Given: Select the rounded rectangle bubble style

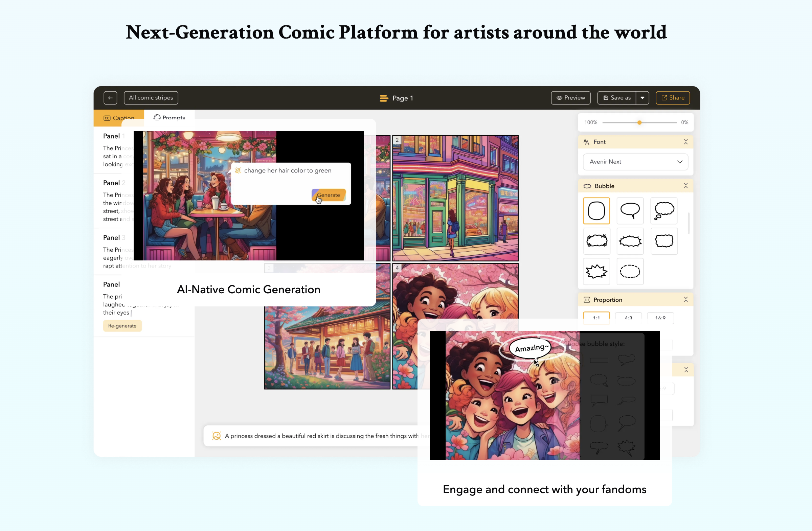Looking at the screenshot, I should click(596, 211).
